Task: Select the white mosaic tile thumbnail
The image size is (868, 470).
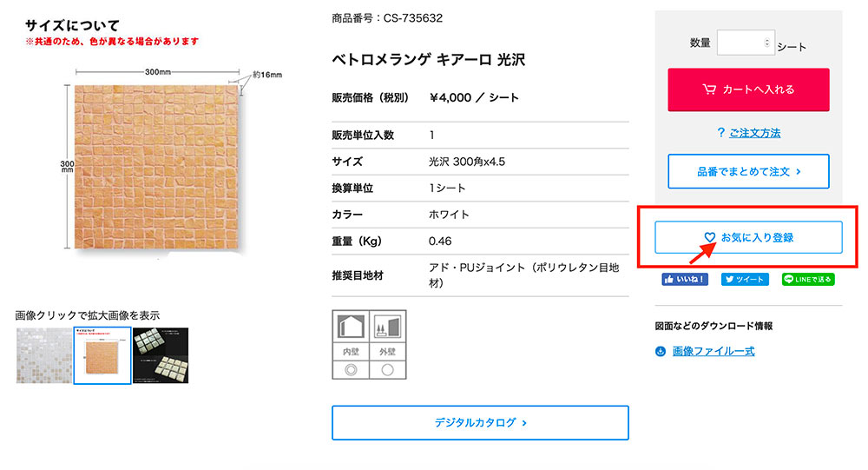Action: click(x=43, y=354)
